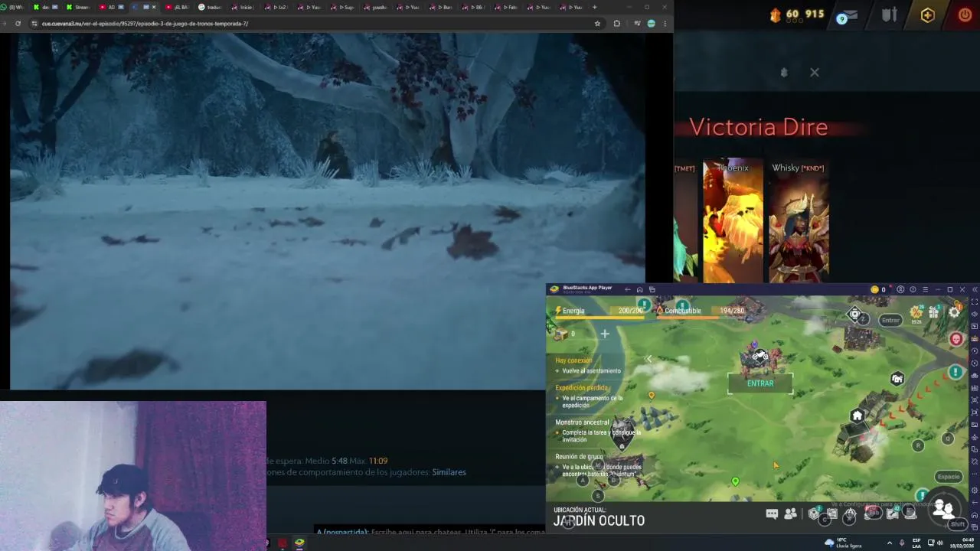Click the clock date in Windows taskbar

(960, 543)
